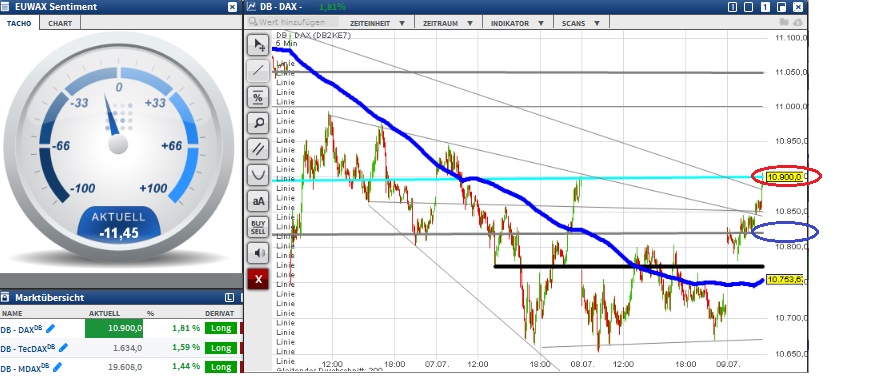Screen dimensions: 872x376
Task: Click the edit pencil beside DB - DAX
Action: tap(51, 329)
